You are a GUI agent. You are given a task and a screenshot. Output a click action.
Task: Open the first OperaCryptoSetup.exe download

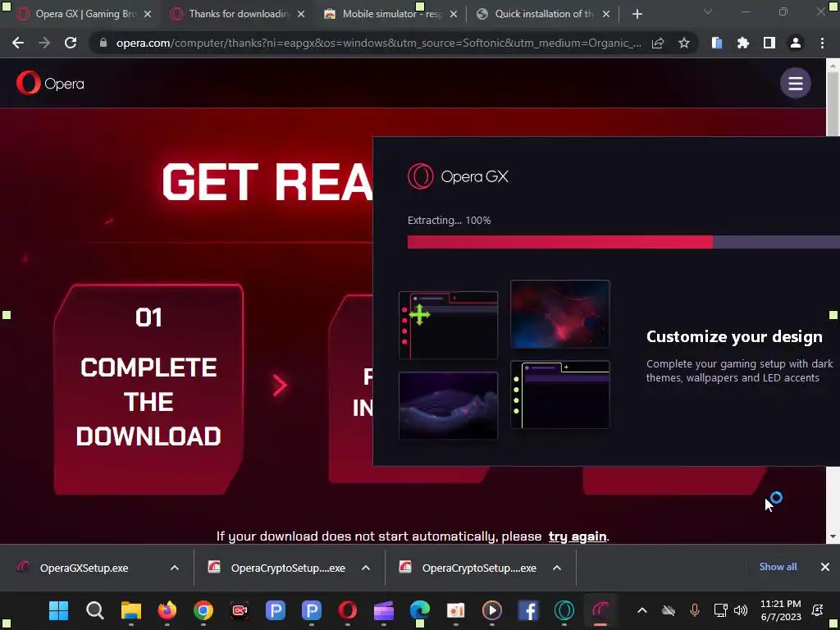(x=288, y=568)
